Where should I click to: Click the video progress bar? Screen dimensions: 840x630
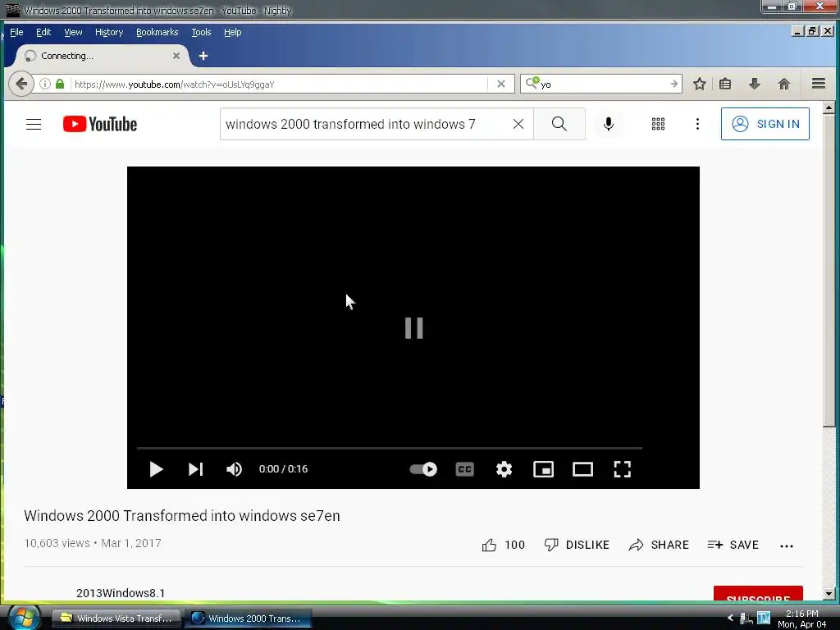(x=390, y=448)
